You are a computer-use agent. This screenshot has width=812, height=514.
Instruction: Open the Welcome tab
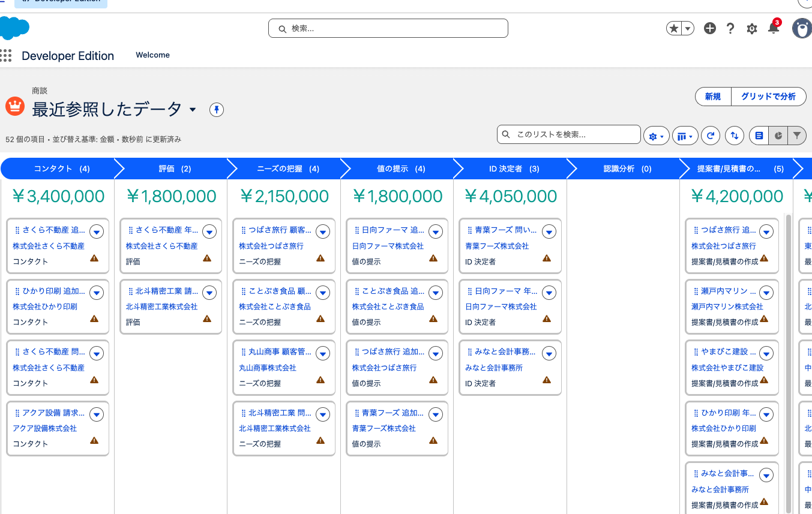coord(152,55)
